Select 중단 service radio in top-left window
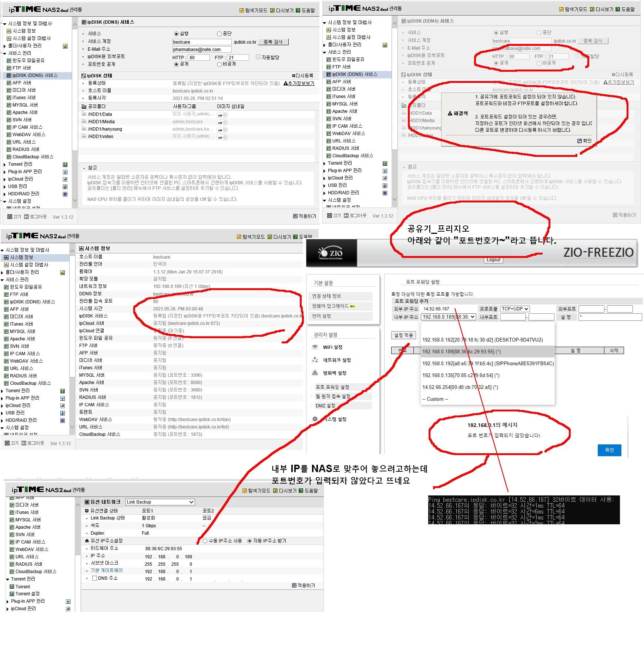The image size is (644, 666). pos(219,34)
